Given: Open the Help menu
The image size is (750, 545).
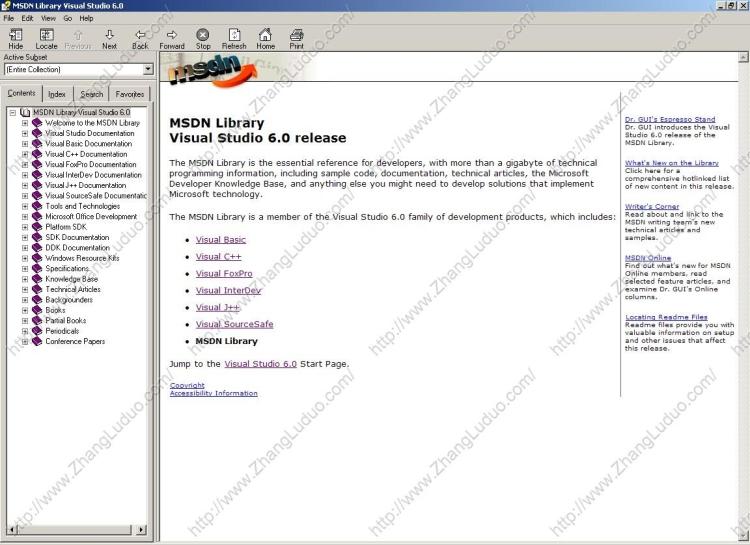Looking at the screenshot, I should (x=87, y=18).
